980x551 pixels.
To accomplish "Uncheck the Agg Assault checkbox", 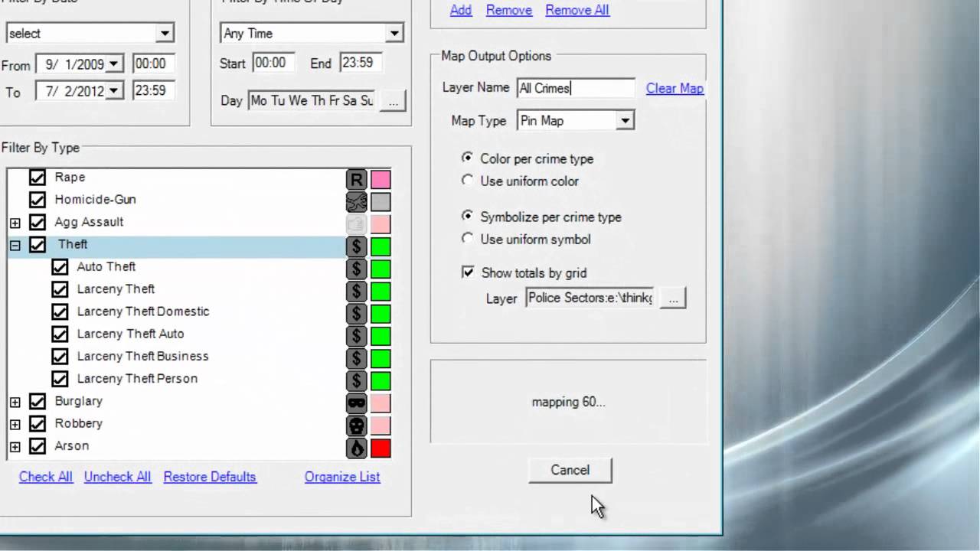I will click(x=38, y=222).
